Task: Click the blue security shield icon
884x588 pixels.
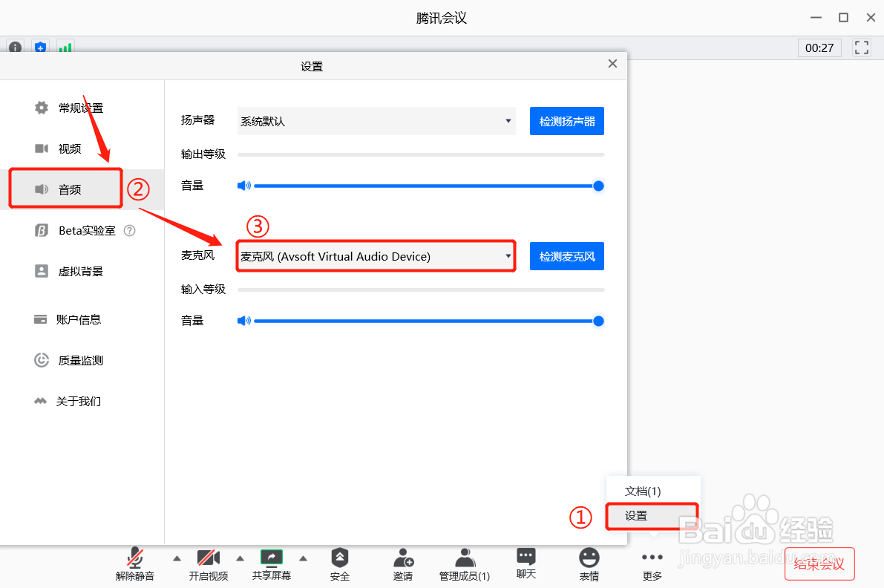Action: tap(40, 48)
